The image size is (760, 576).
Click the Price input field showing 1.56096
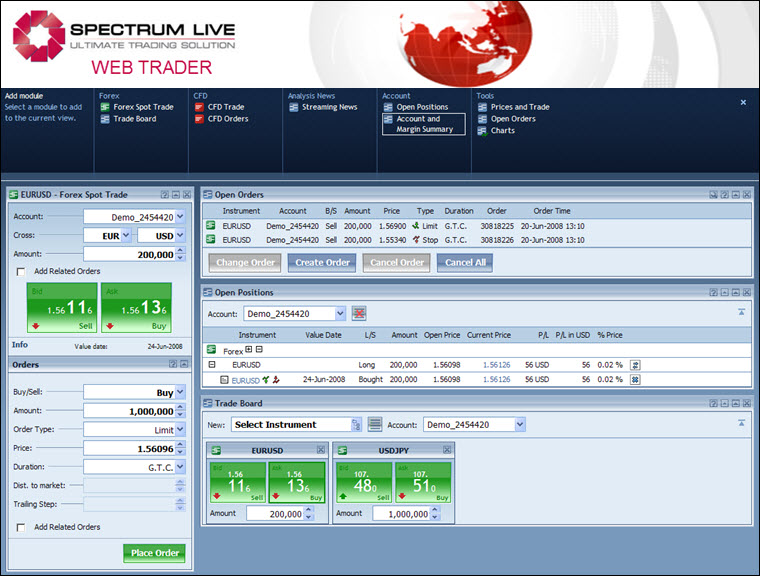pyautogui.click(x=129, y=448)
